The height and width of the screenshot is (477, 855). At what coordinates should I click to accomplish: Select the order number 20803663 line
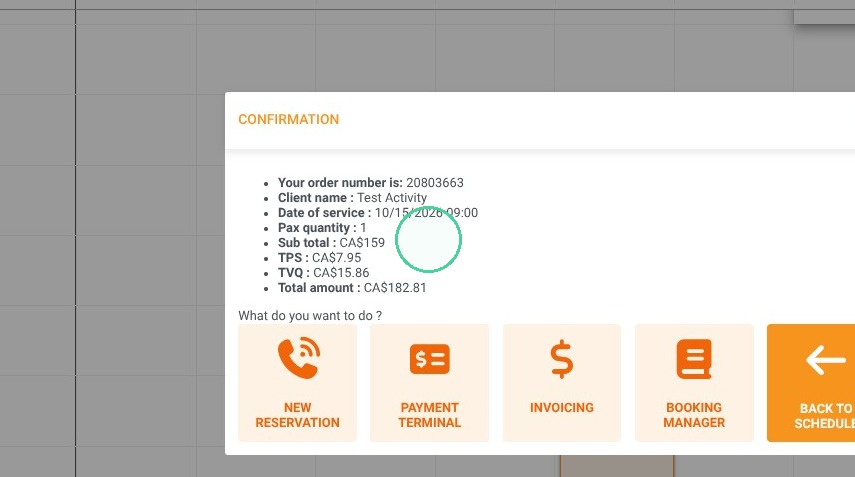pyautogui.click(x=371, y=183)
